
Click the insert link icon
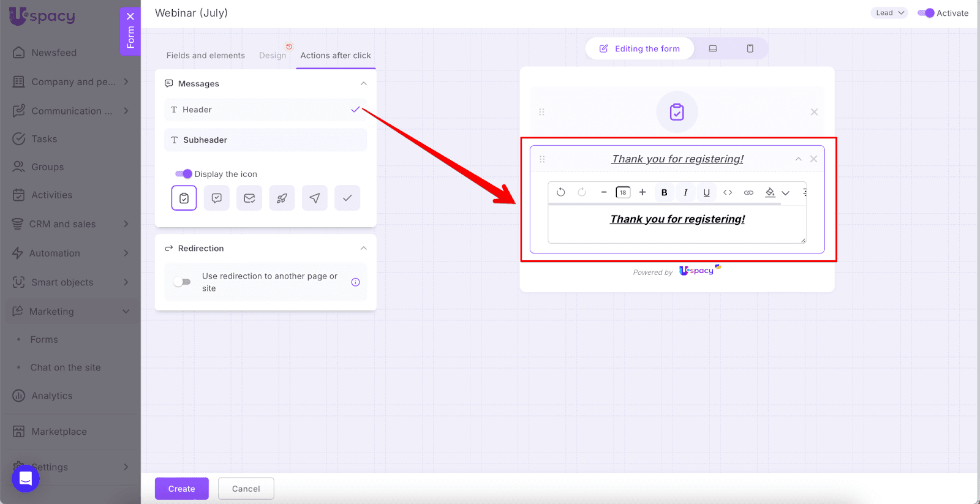point(748,192)
